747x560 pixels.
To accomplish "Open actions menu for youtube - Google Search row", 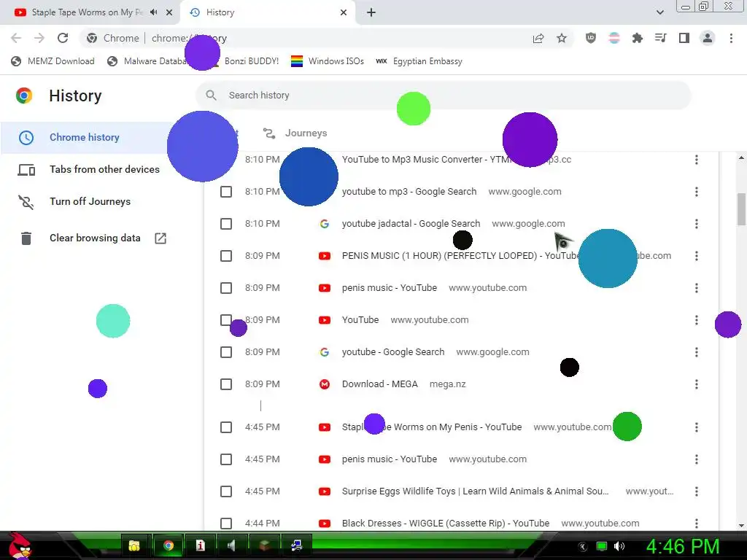I will (x=697, y=352).
